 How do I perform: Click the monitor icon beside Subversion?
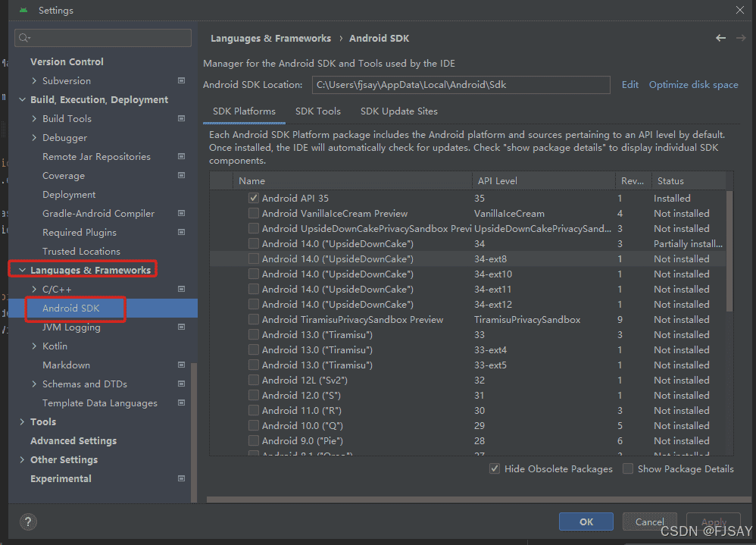tap(180, 80)
